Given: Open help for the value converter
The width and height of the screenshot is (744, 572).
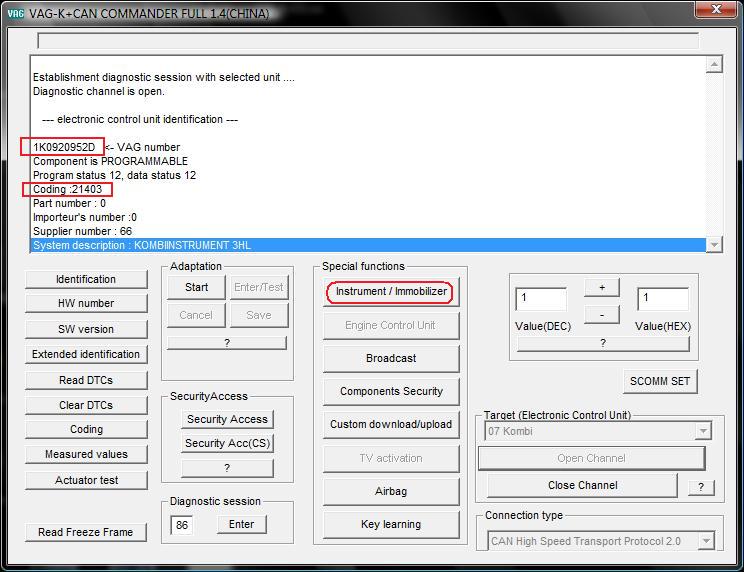Looking at the screenshot, I should (603, 343).
